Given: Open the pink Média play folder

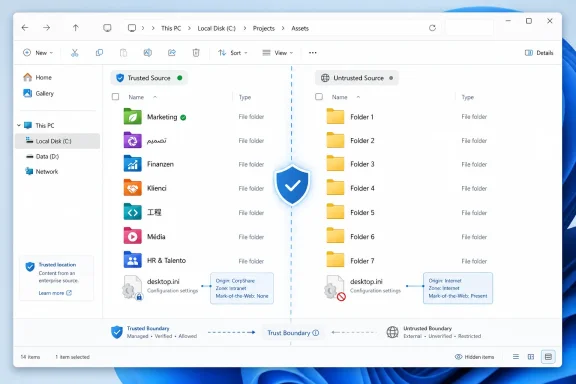Looking at the screenshot, I should click(132, 236).
